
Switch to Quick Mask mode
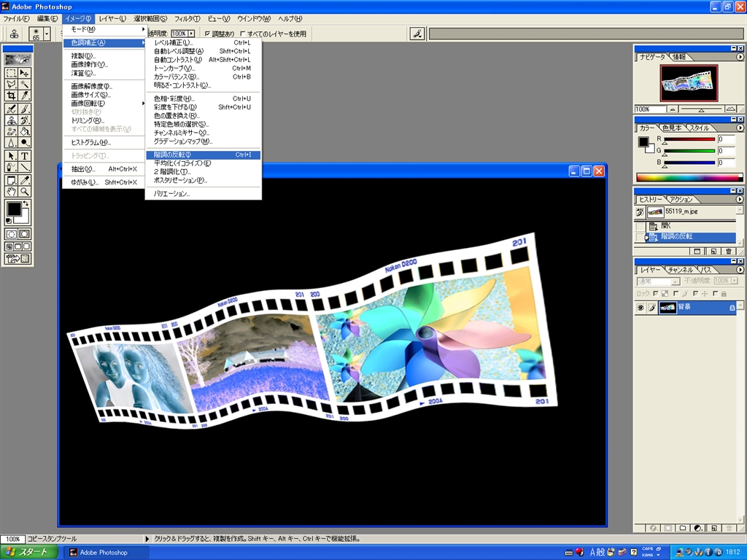click(24, 234)
